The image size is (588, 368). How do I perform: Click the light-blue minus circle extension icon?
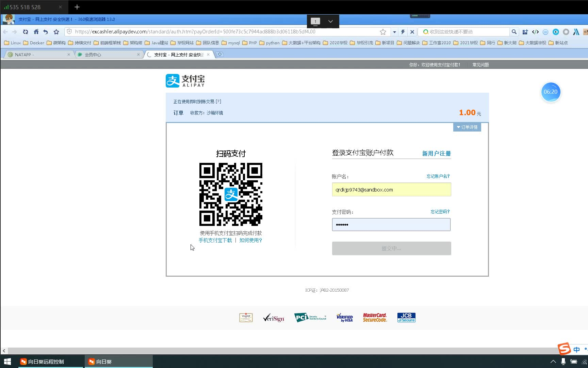545,32
